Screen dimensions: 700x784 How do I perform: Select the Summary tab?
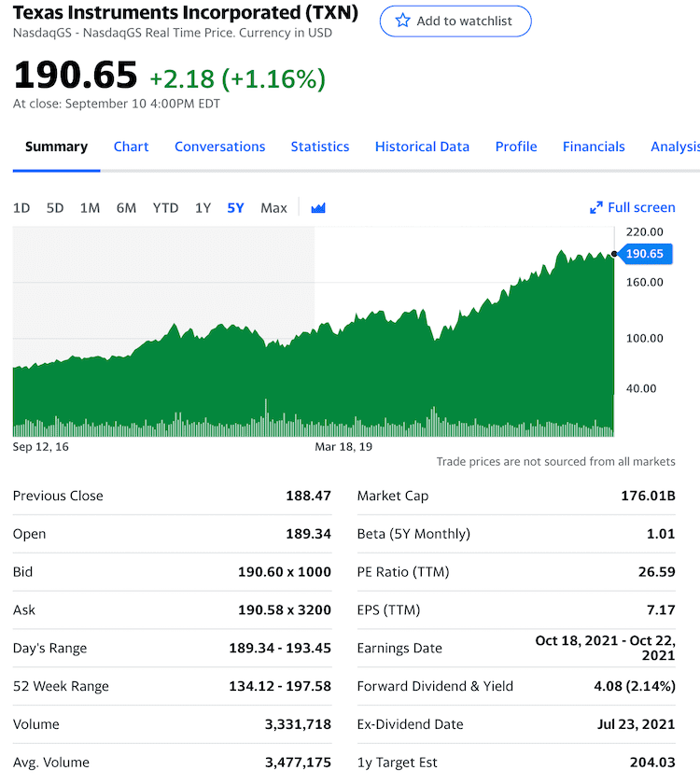point(56,147)
